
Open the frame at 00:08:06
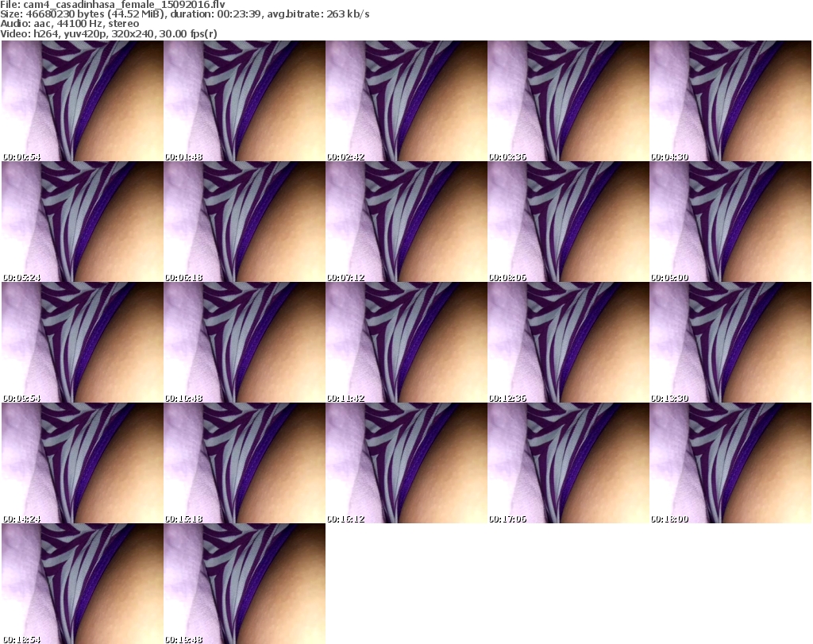pyautogui.click(x=568, y=222)
